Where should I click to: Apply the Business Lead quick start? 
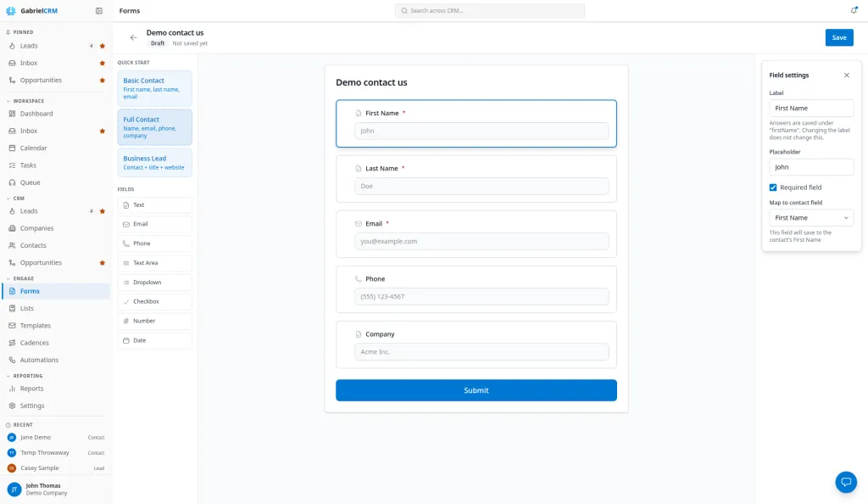154,162
